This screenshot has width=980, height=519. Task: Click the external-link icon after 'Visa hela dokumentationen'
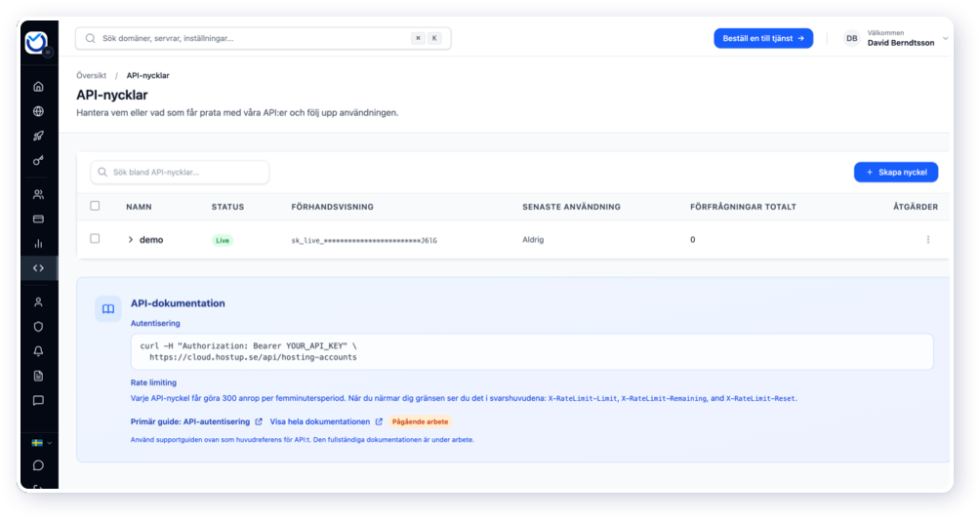click(379, 422)
